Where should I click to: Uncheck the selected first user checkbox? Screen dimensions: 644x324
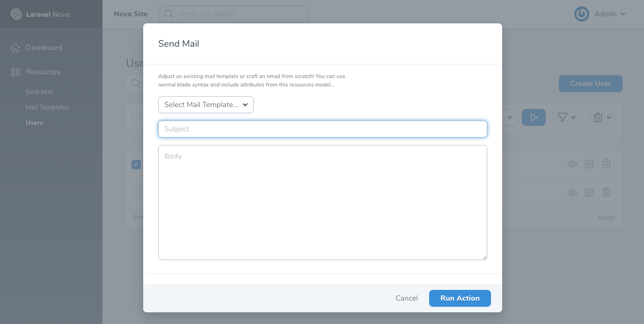(x=136, y=165)
